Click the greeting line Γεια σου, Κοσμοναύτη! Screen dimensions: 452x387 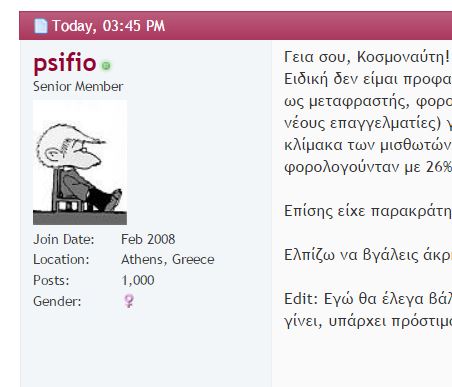[367, 57]
